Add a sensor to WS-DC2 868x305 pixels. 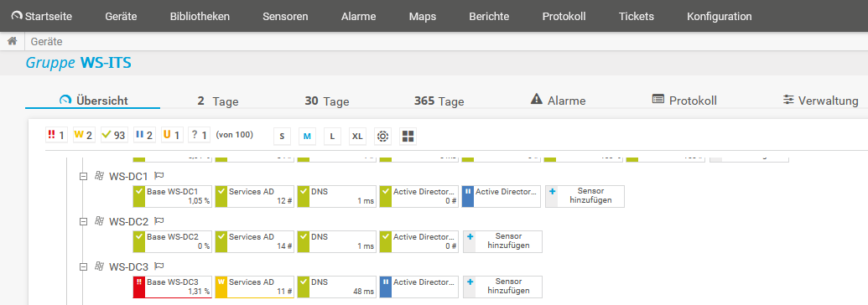(x=502, y=241)
